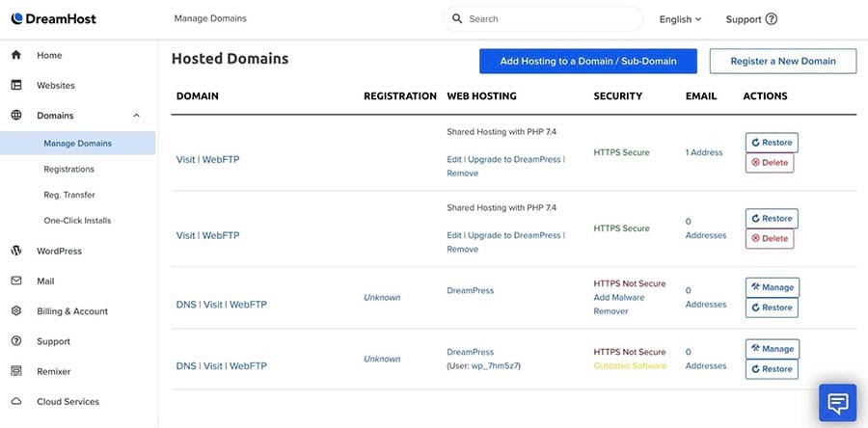Screen dimensions: 868x428
Task: Click the WordPress icon in sidebar
Action: click(16, 251)
